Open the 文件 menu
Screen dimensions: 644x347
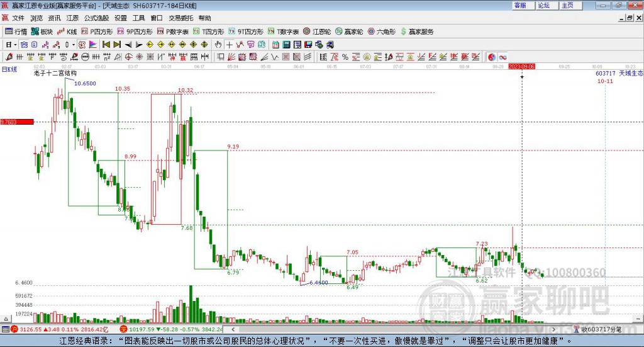[x=18, y=18]
